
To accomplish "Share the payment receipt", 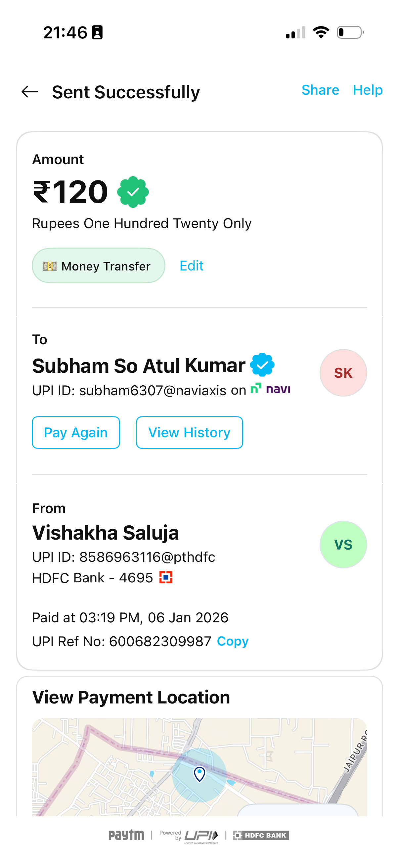I will click(320, 90).
